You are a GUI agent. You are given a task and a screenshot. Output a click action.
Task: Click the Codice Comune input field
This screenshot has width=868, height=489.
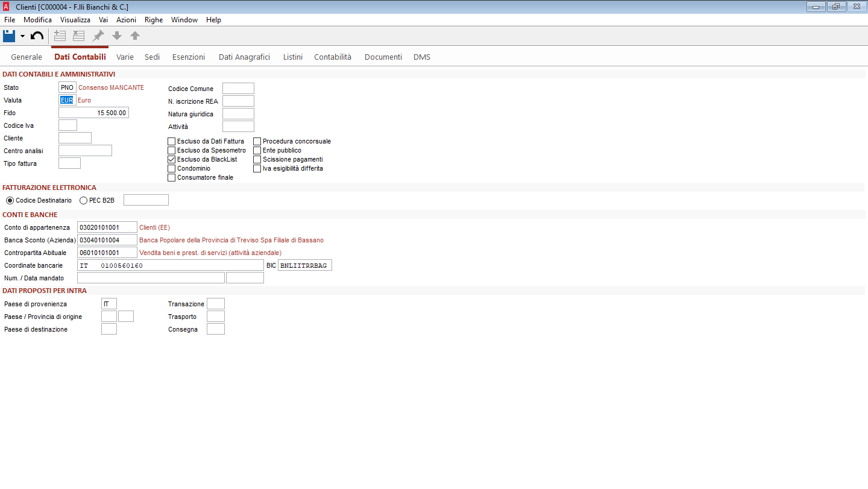pyautogui.click(x=238, y=89)
